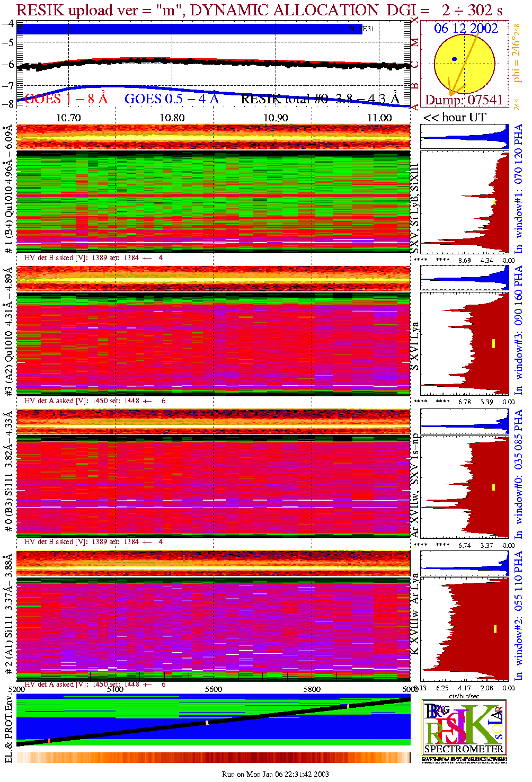532x782 pixels.
Task: Select the yellow marker in window #0 histogram
Action: pyautogui.click(x=493, y=487)
